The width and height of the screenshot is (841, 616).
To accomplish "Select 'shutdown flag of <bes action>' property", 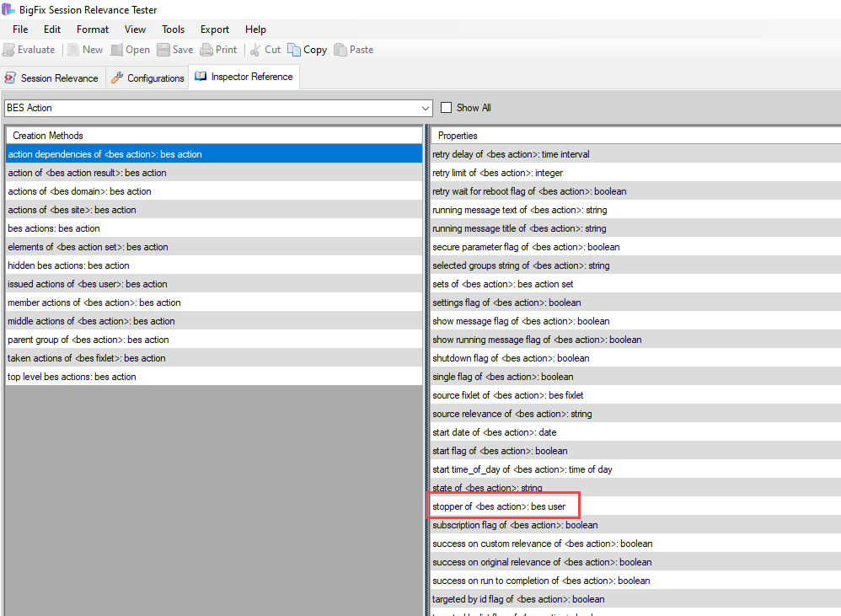I will coord(636,358).
